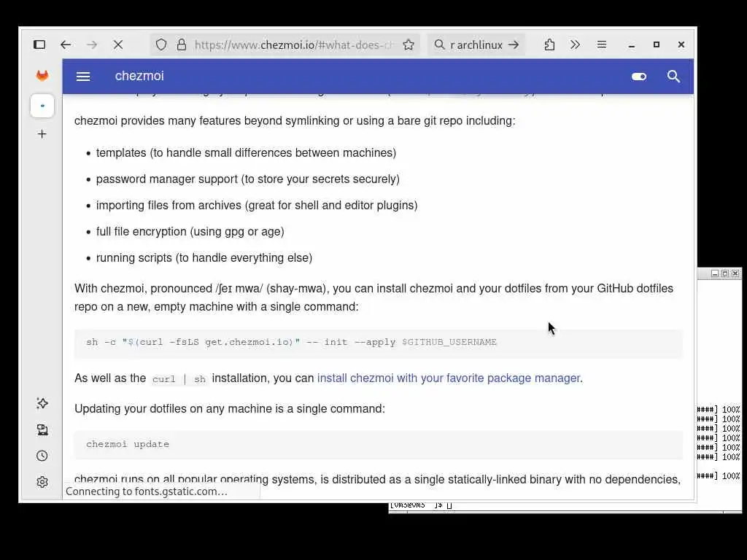Viewport: 747px width, 560px height.
Task: Click the chezmoi update code block
Action: click(x=379, y=444)
